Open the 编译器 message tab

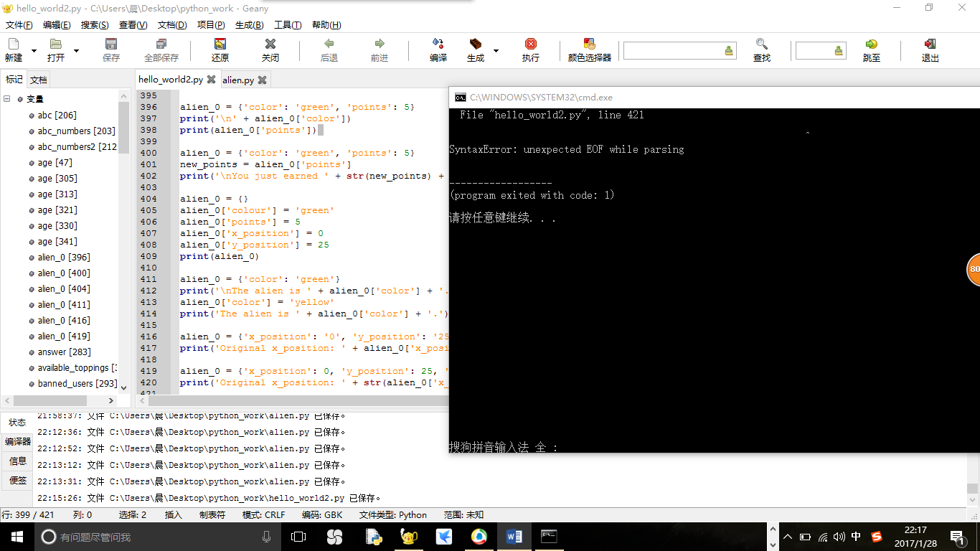17,442
